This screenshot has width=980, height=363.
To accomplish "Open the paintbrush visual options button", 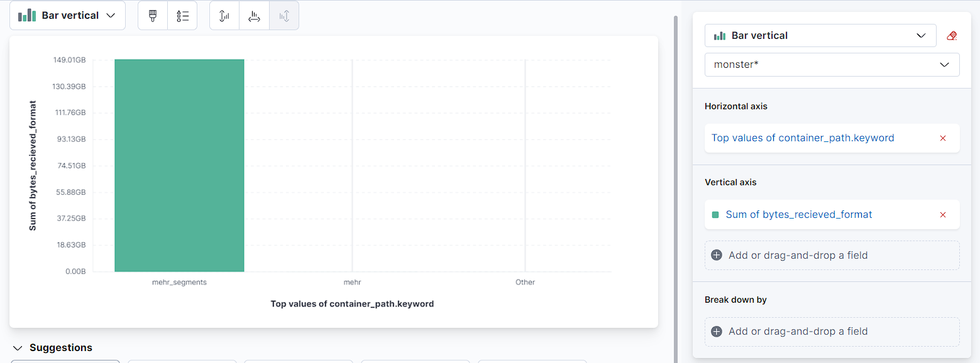I will 153,16.
